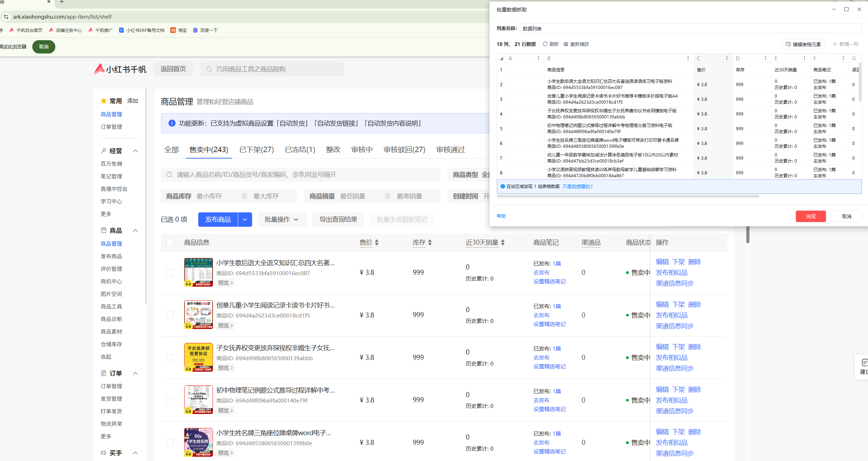868x461 pixels.
Task: Click the 编辑表格元素 edit table icon
Action: point(788,44)
